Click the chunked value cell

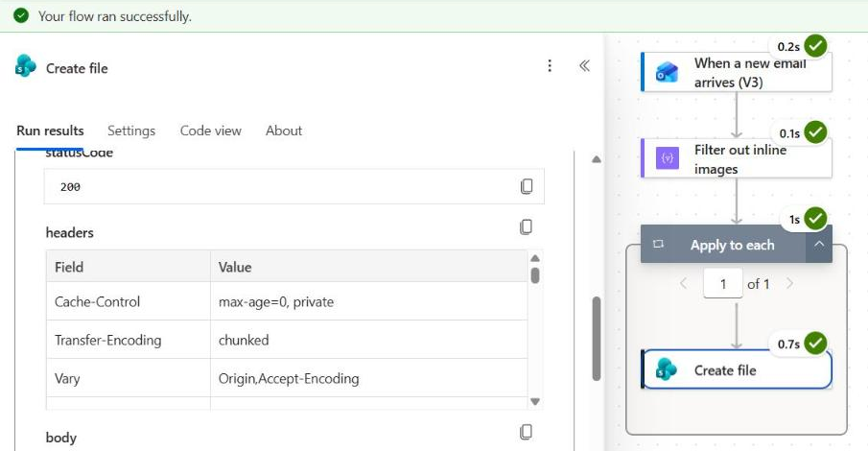(368, 340)
